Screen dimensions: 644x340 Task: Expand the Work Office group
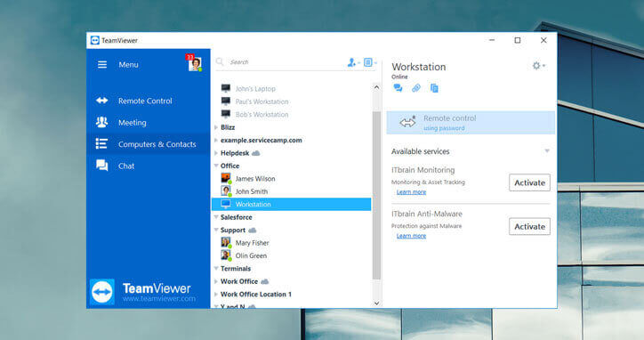pos(216,281)
